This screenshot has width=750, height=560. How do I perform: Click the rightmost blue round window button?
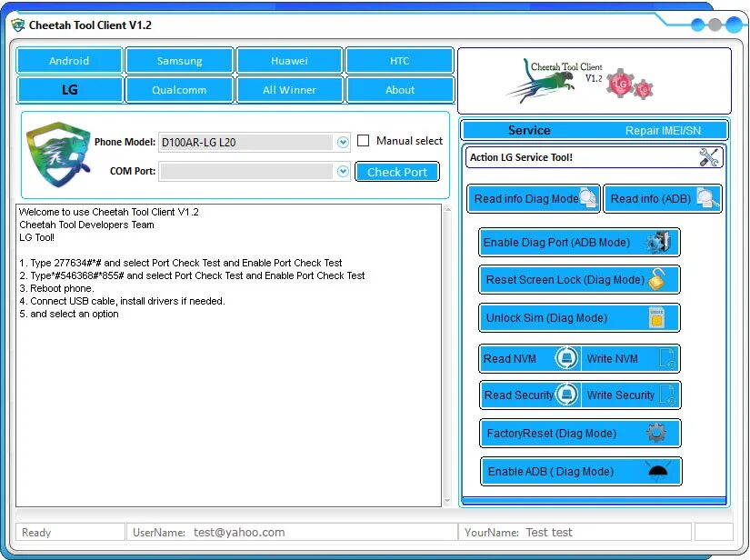coord(734,25)
